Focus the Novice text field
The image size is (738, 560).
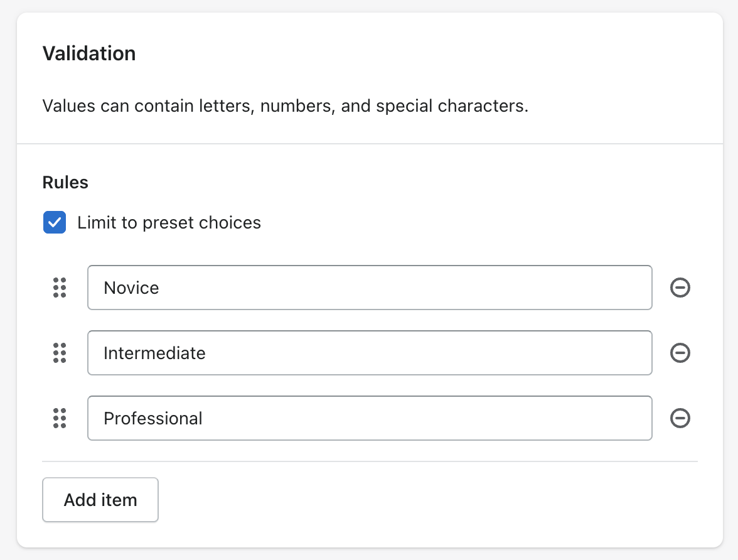(x=370, y=288)
